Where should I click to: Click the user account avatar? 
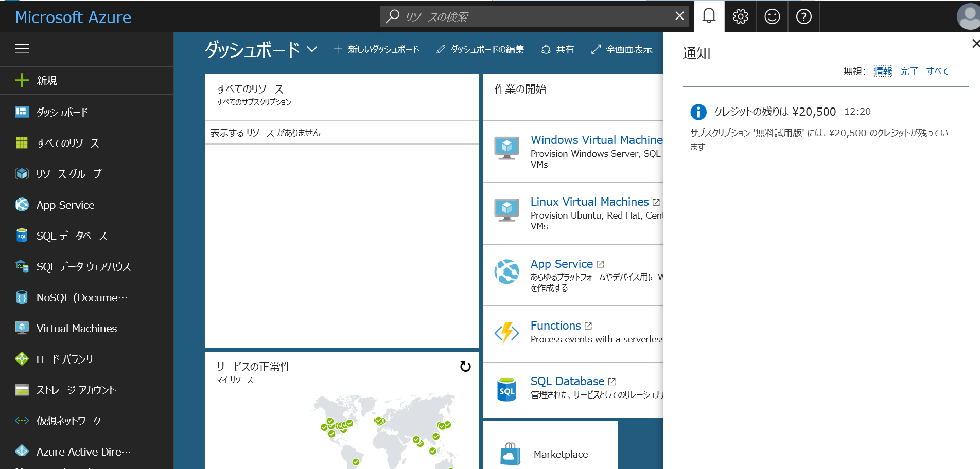coord(968,16)
